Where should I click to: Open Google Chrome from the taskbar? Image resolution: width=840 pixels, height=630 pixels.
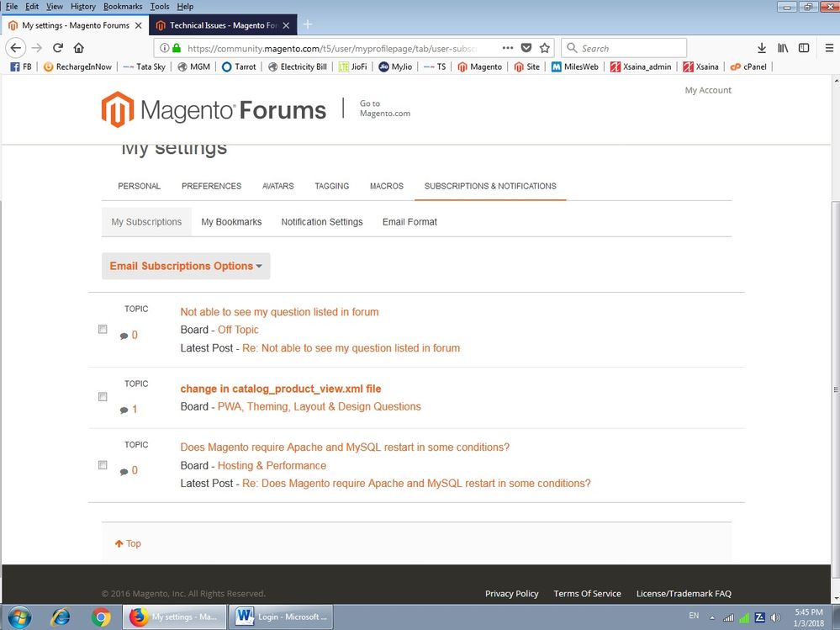click(102, 617)
